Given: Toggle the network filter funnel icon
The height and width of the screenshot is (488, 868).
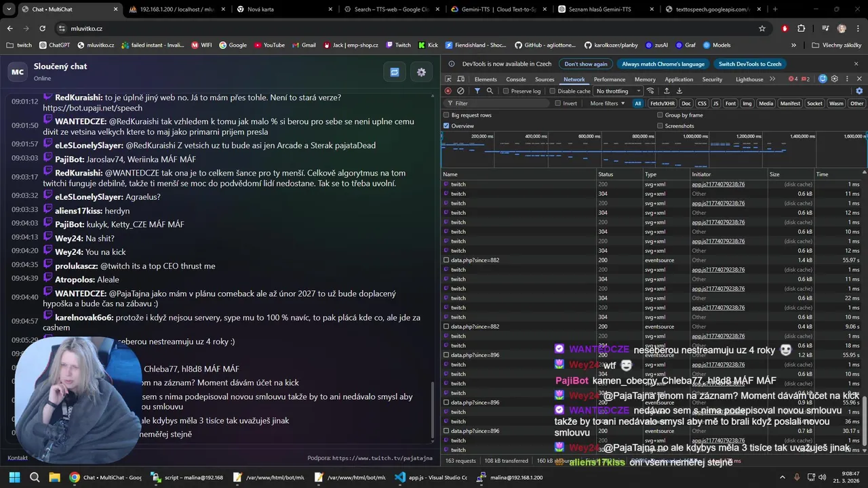Looking at the screenshot, I should tap(477, 91).
